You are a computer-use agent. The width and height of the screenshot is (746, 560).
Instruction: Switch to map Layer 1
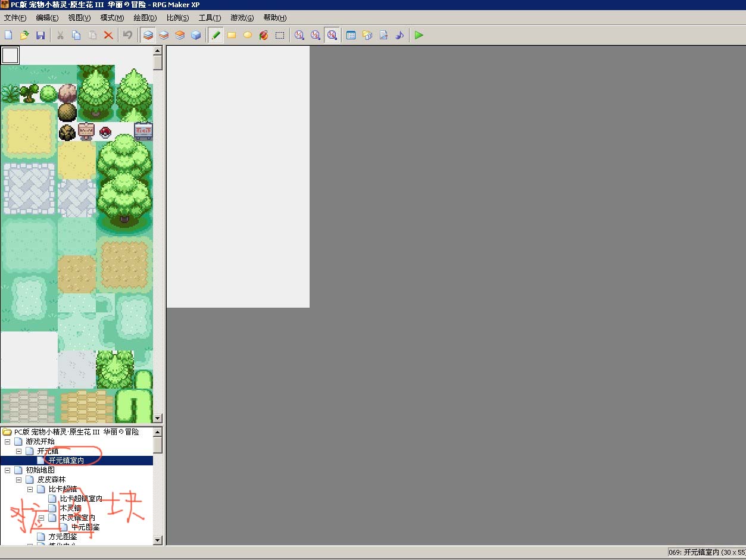coord(148,35)
